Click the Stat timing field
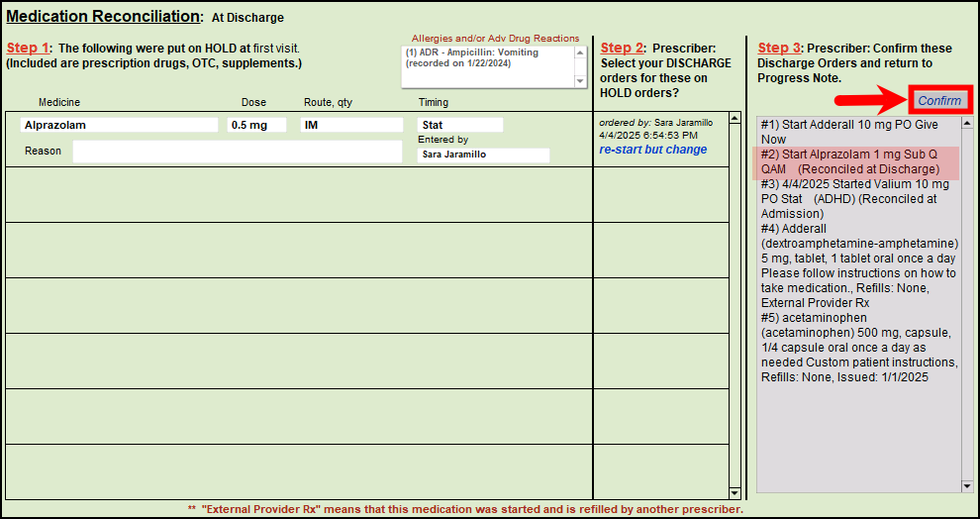980x519 pixels. coord(460,126)
